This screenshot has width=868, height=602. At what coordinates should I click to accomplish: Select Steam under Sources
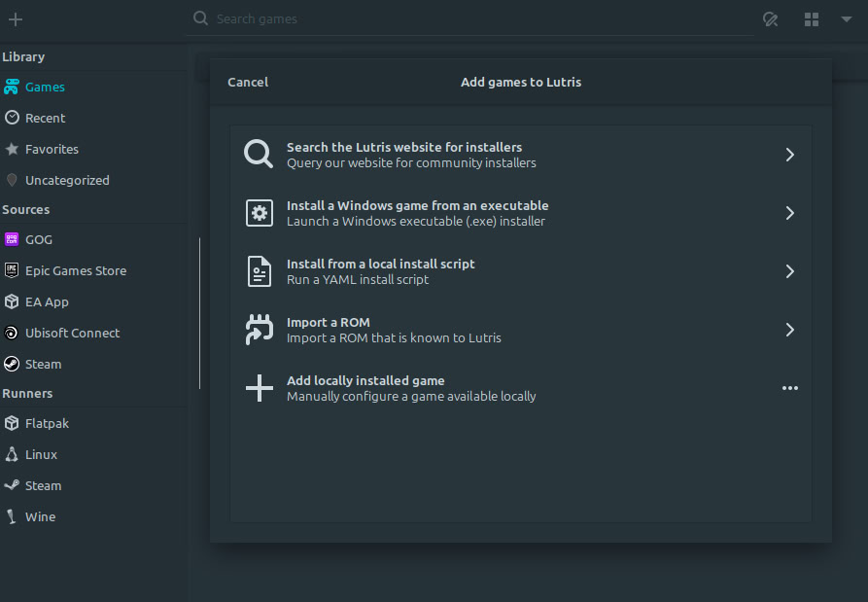click(93, 364)
